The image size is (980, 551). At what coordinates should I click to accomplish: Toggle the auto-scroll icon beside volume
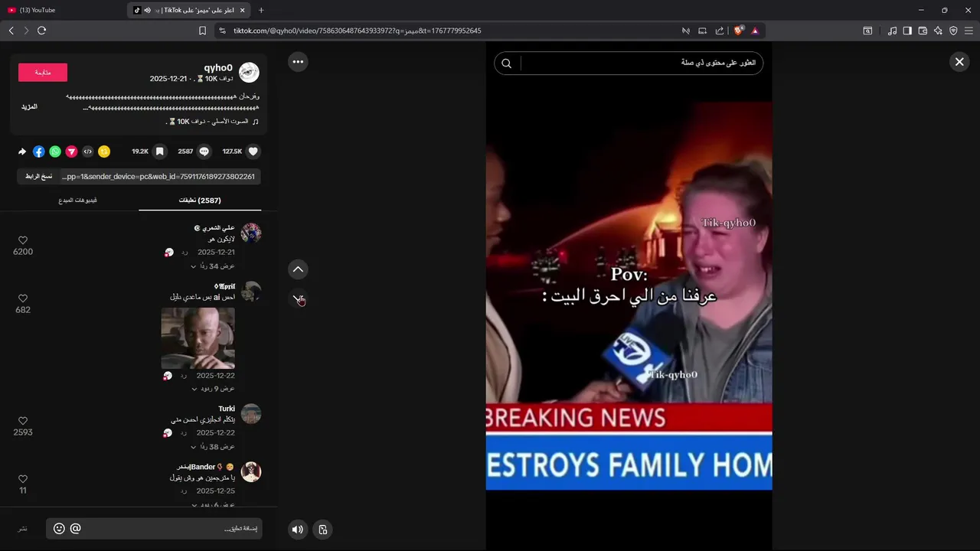point(323,530)
